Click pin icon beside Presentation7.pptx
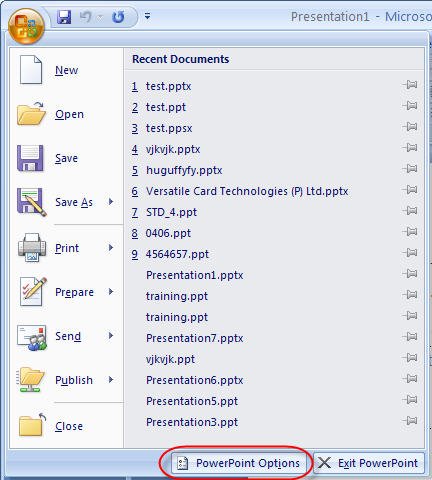432x480 pixels. [x=410, y=337]
